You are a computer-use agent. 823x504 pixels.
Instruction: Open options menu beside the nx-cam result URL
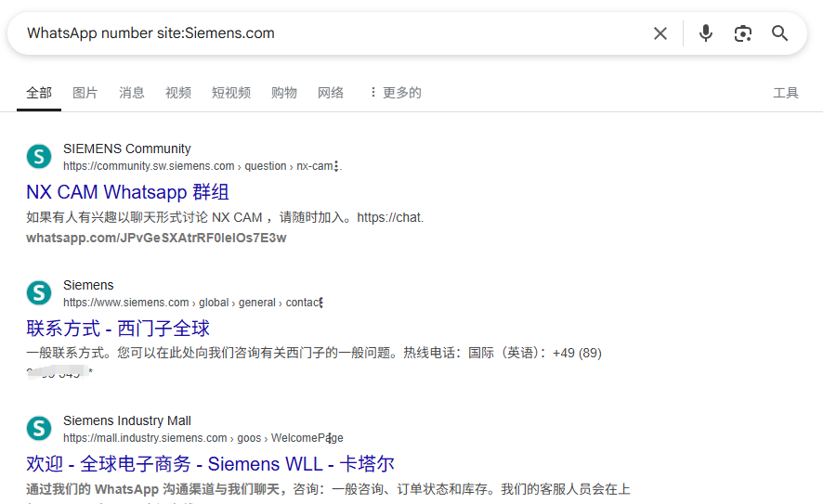coord(336,166)
